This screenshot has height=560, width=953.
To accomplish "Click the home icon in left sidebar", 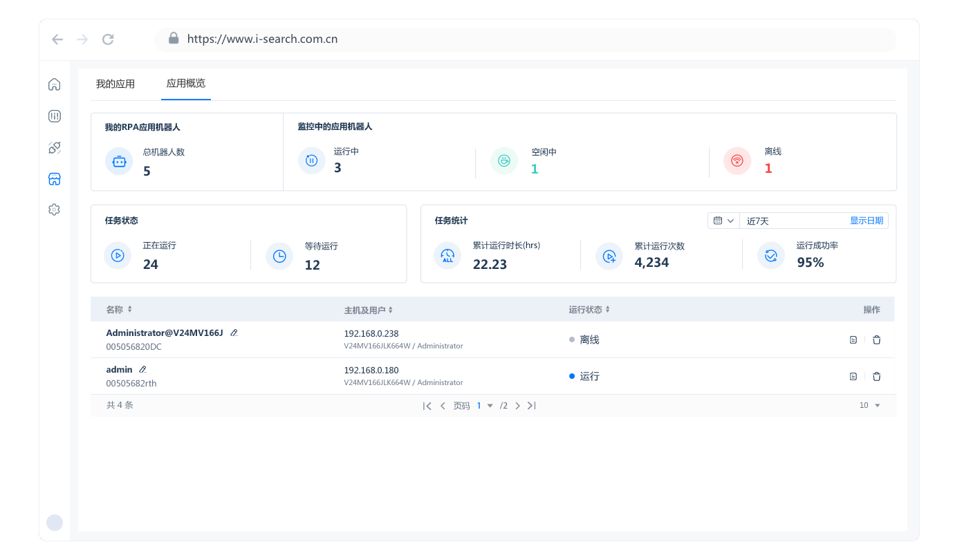I will click(54, 84).
